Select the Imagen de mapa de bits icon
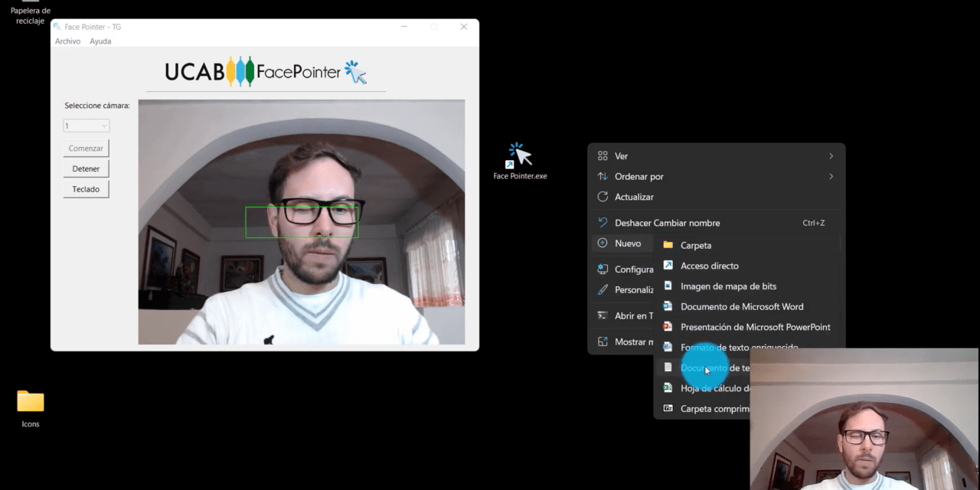Screen dimensions: 980x490 [668, 286]
